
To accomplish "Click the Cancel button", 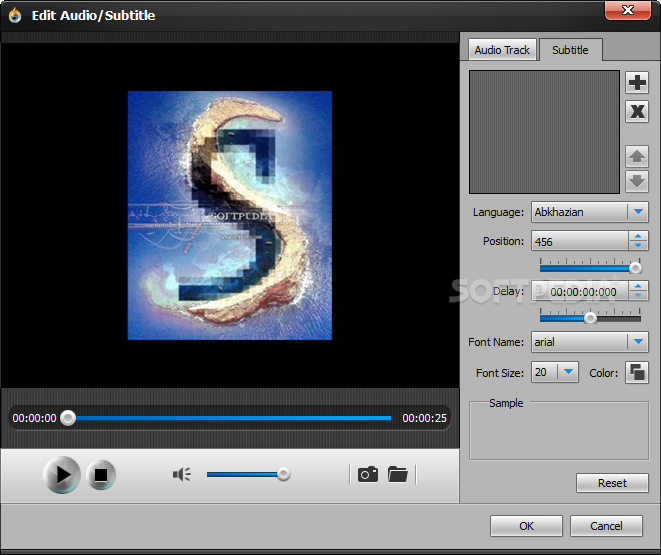I will (x=606, y=526).
